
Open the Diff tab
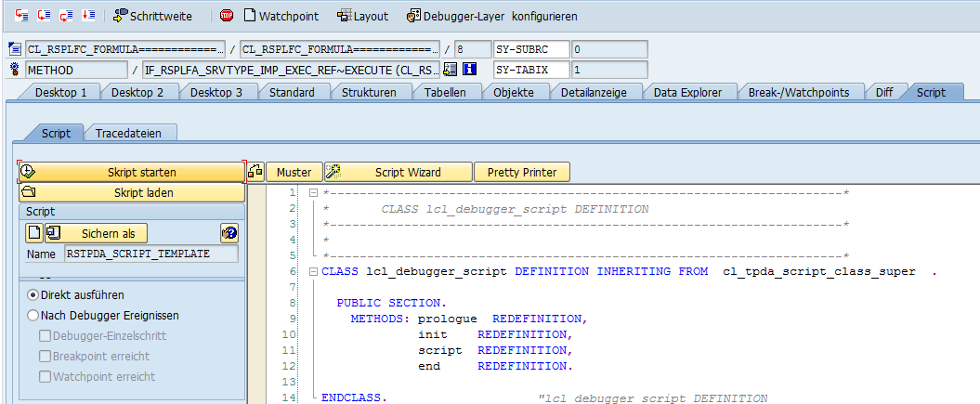pyautogui.click(x=884, y=93)
